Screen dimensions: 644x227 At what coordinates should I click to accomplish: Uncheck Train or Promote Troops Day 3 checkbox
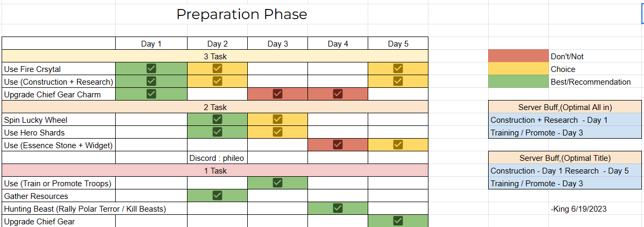pyautogui.click(x=277, y=183)
